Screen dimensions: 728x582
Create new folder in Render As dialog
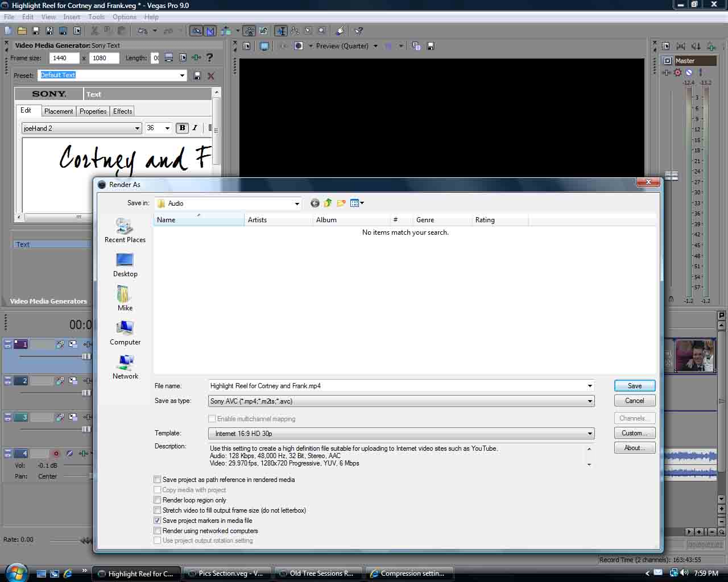tap(341, 203)
